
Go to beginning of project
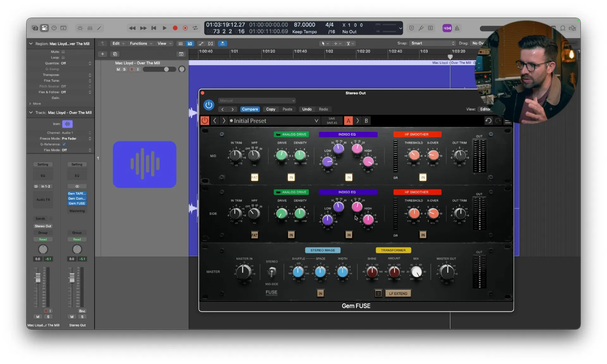pos(154,28)
